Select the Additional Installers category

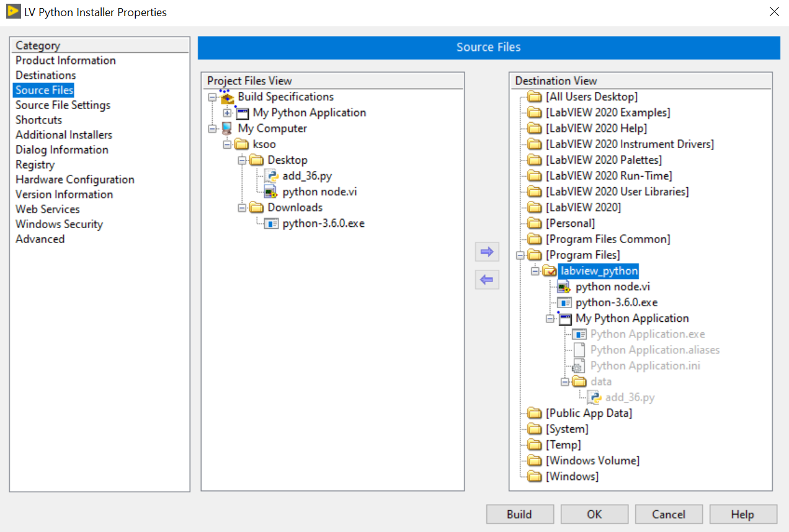[64, 135]
